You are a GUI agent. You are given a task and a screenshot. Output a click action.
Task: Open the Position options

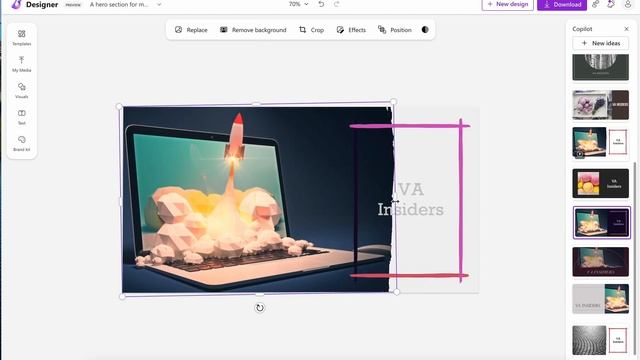[x=394, y=30]
